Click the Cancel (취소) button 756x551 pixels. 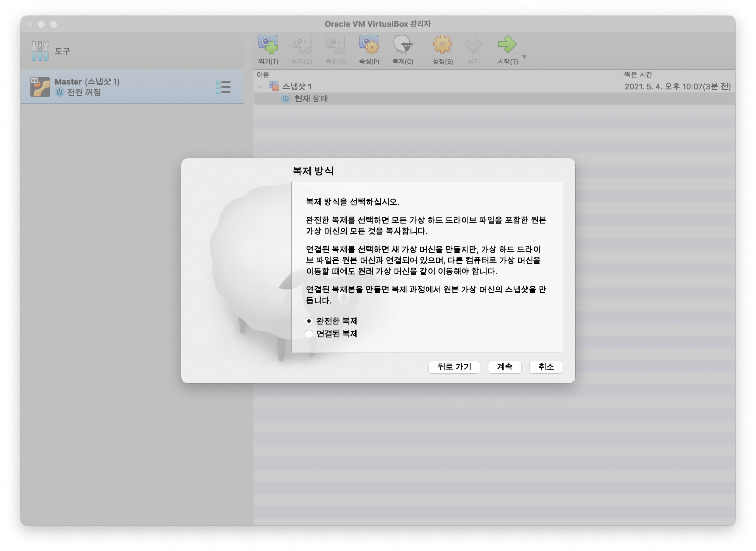click(546, 367)
